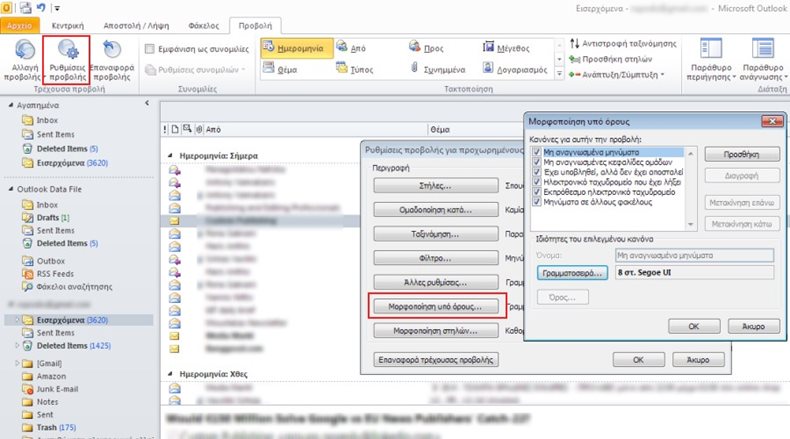Open the Αρχείο tab
This screenshot has width=790, height=439.
pos(19,25)
